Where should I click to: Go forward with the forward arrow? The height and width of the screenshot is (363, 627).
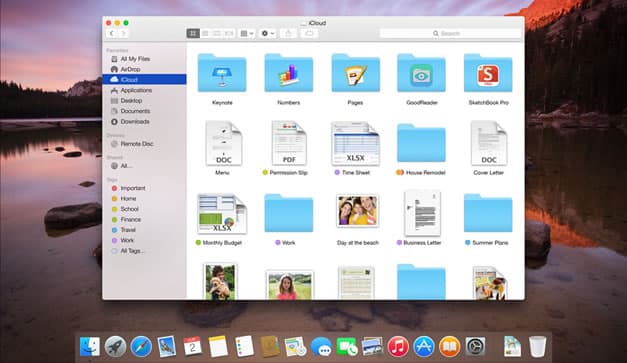tap(124, 34)
